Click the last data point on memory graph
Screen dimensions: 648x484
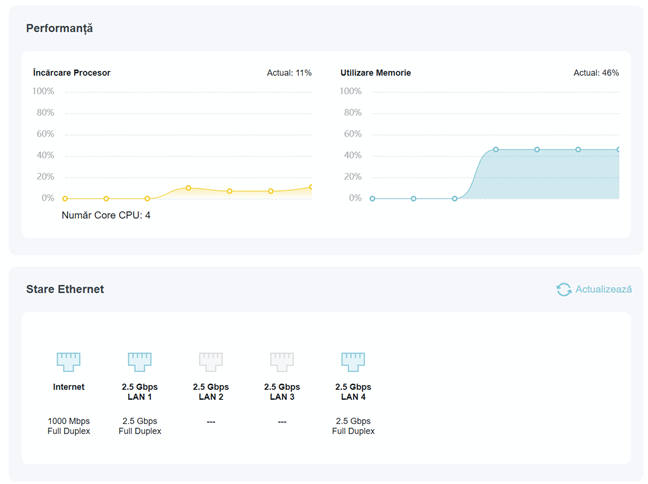pos(618,150)
